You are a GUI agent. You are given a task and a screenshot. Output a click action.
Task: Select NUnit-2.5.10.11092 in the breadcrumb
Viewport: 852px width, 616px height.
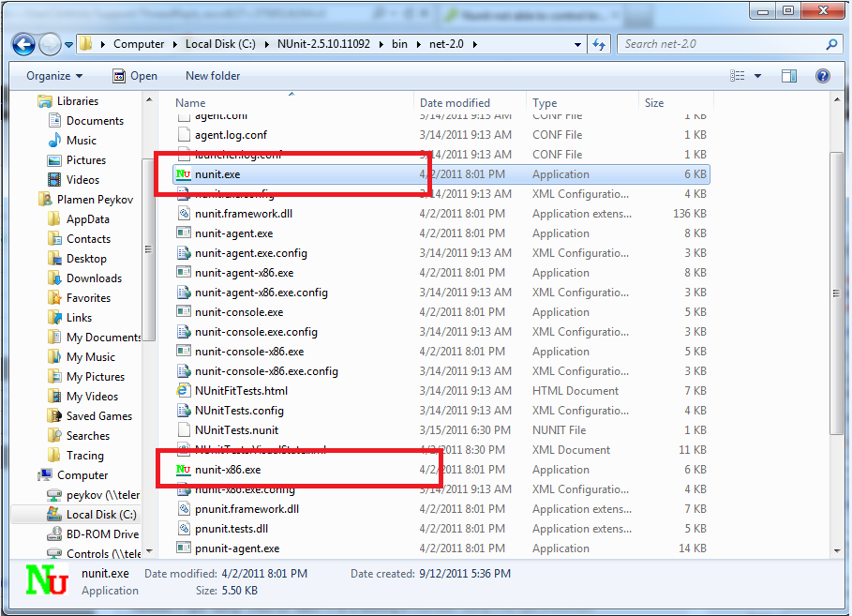(323, 44)
